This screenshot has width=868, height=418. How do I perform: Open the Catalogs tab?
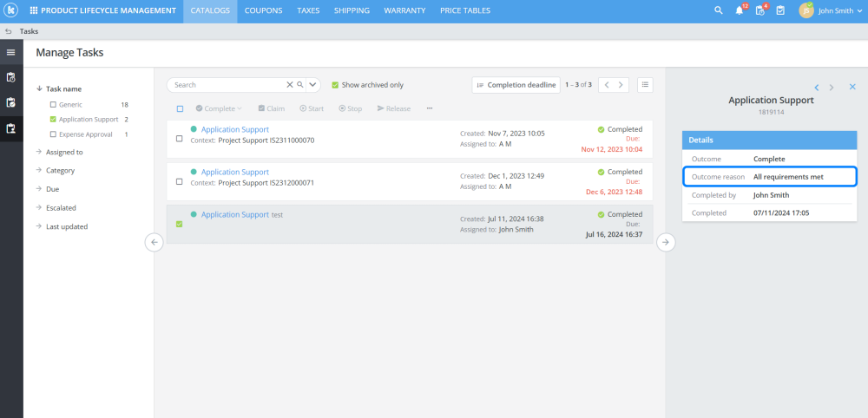point(210,10)
